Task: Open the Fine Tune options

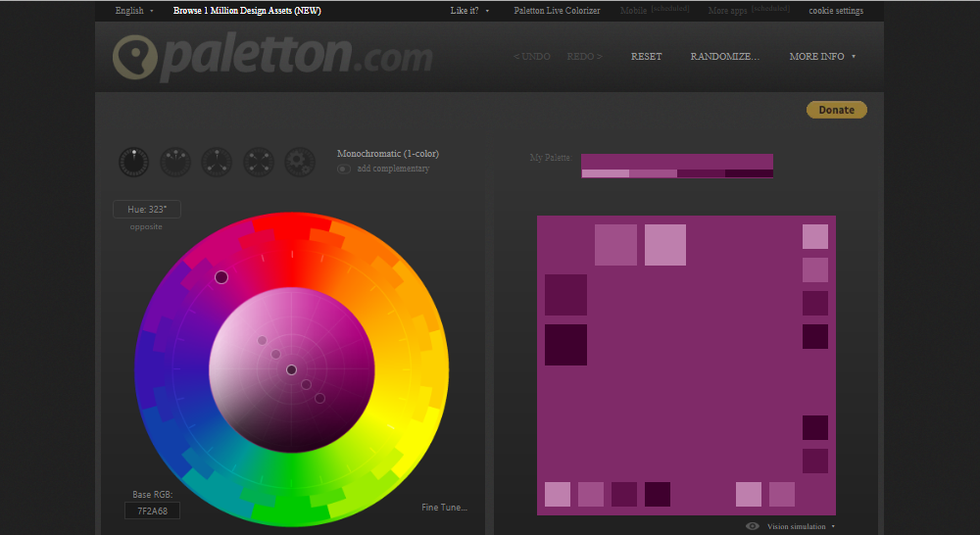Action: pos(444,508)
